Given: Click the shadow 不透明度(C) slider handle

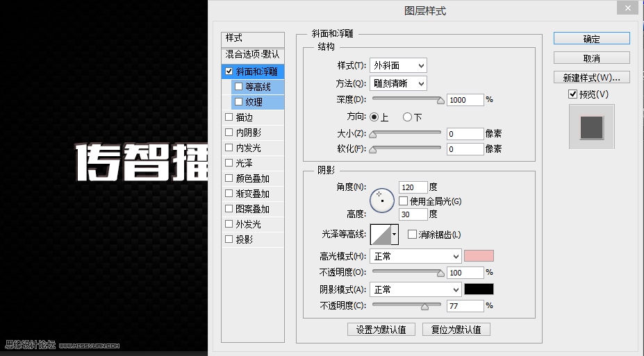Looking at the screenshot, I should (x=424, y=306).
